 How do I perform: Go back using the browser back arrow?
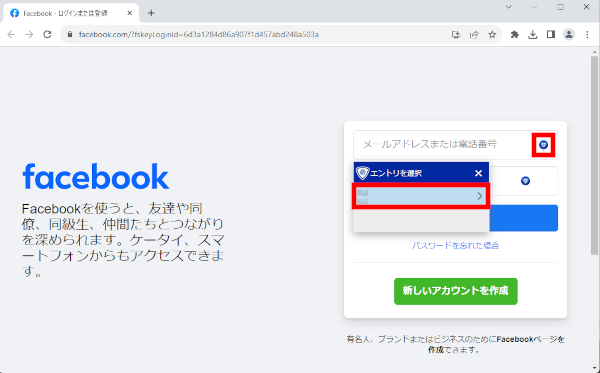[11, 34]
